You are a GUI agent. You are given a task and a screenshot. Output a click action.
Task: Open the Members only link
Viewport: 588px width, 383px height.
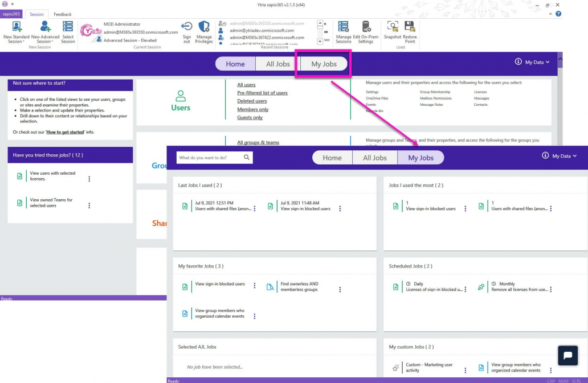coord(253,109)
